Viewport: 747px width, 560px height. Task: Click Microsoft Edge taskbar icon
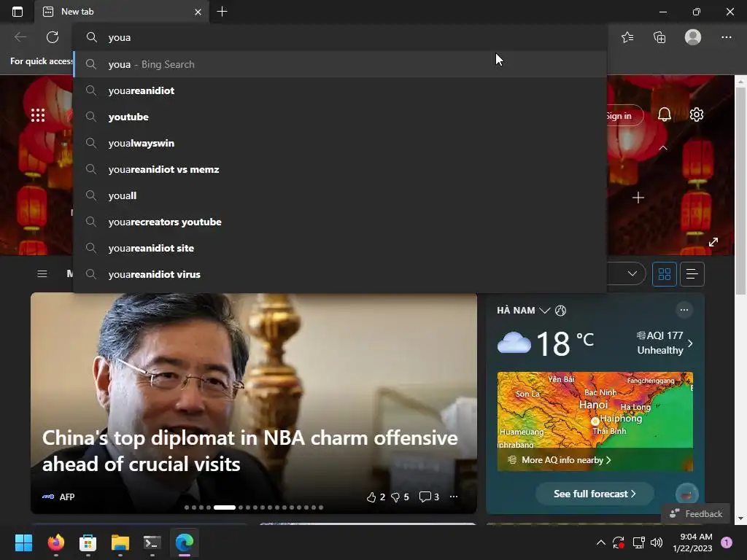click(x=185, y=542)
